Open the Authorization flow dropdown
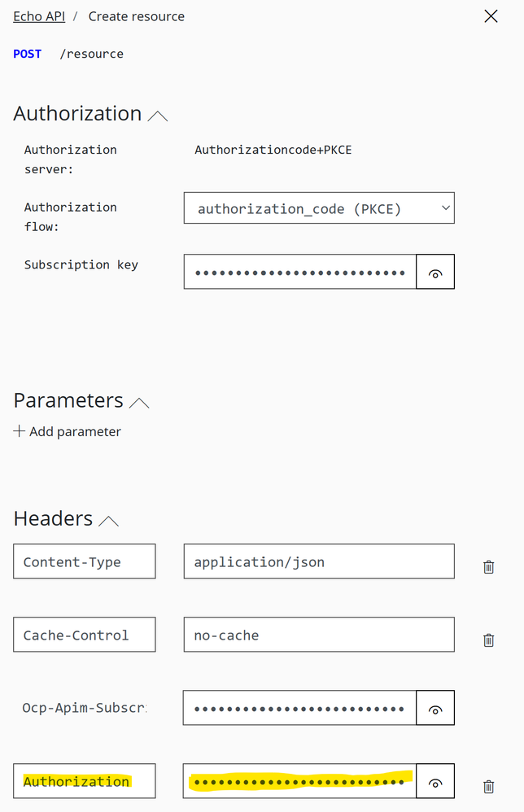Viewport: 524px width, 812px height. pyautogui.click(x=319, y=208)
